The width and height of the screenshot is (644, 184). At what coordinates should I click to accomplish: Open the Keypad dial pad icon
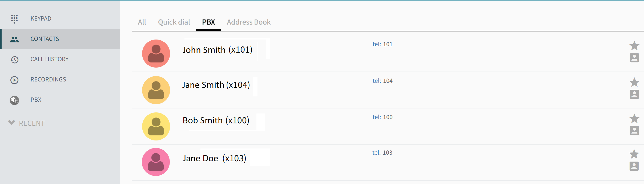[14, 19]
